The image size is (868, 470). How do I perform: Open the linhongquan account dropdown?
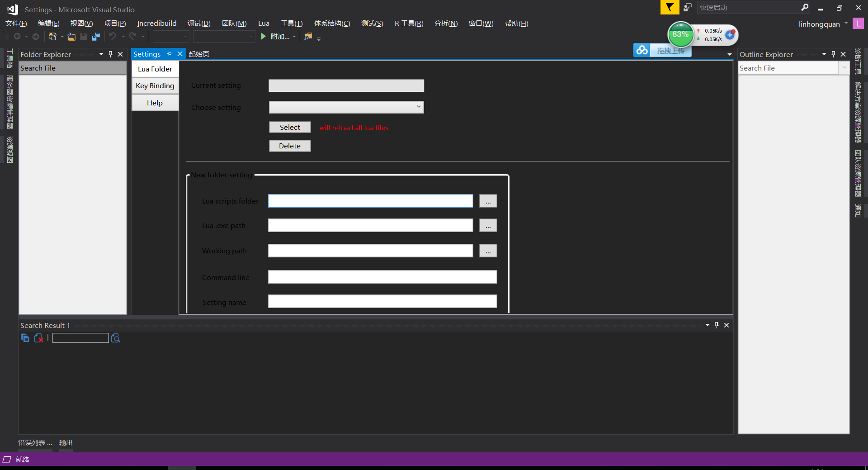(x=846, y=24)
